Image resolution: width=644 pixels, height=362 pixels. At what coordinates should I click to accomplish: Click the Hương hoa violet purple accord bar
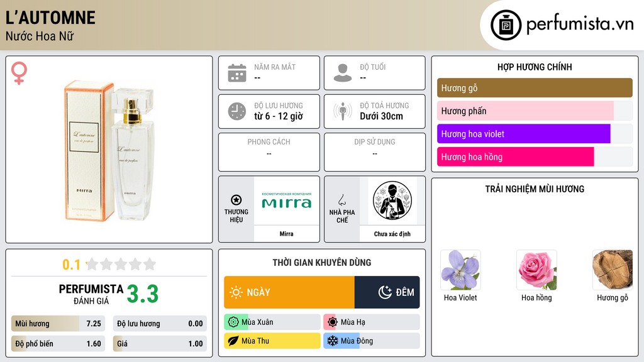click(535, 134)
